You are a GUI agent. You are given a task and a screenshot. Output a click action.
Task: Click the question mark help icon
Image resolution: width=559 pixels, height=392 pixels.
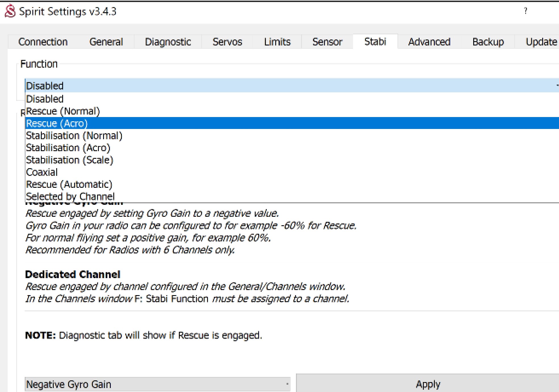[x=525, y=11]
